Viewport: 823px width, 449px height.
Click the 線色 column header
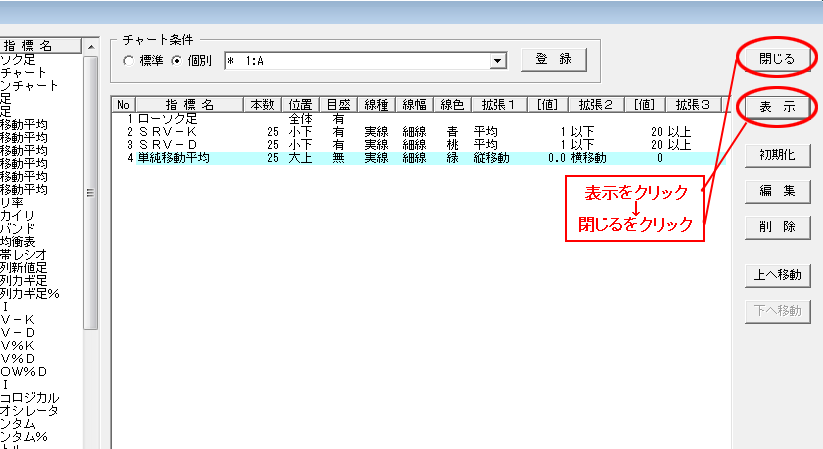452,105
